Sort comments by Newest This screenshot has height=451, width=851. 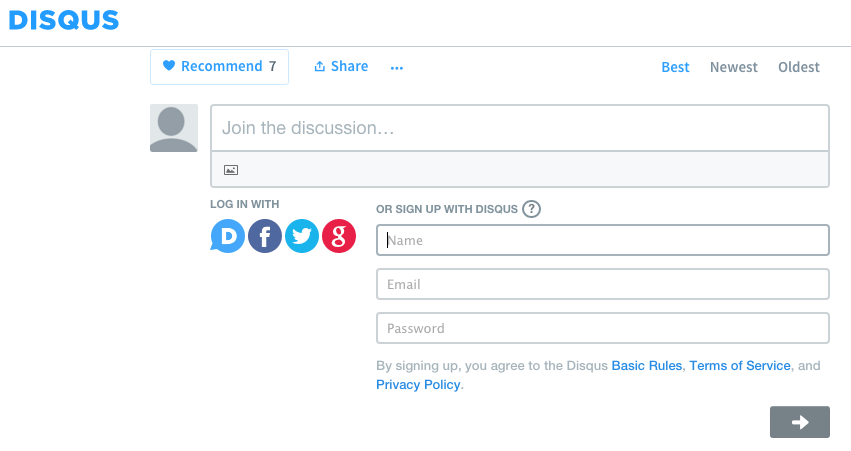(734, 67)
